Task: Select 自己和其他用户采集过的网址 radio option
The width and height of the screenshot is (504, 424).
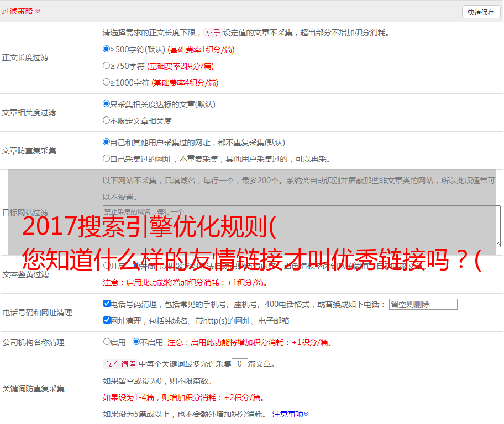Action: click(x=106, y=142)
